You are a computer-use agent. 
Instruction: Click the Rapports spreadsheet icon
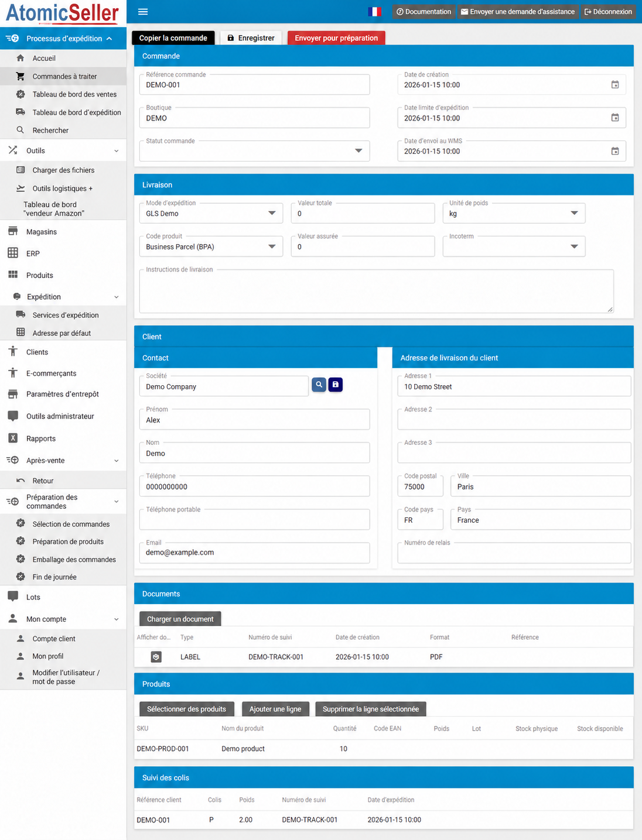(x=13, y=438)
